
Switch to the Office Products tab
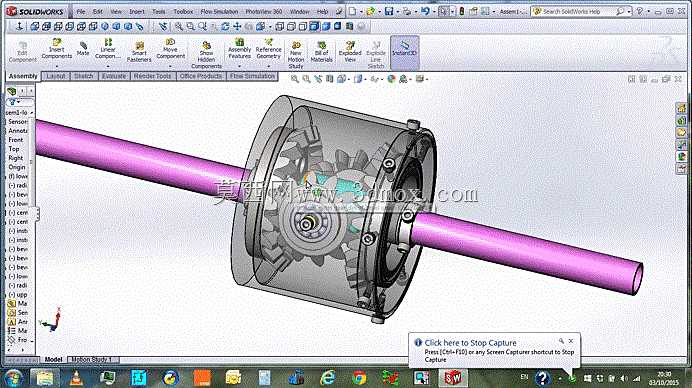pos(201,76)
